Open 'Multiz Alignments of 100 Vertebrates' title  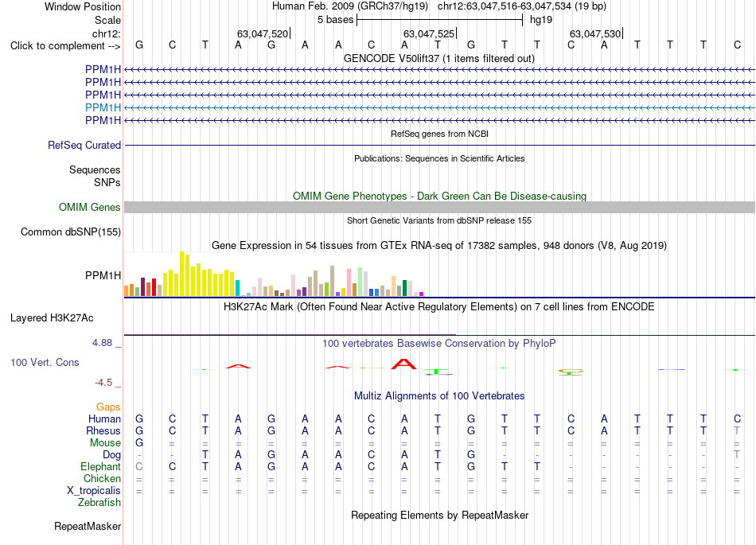pos(439,396)
